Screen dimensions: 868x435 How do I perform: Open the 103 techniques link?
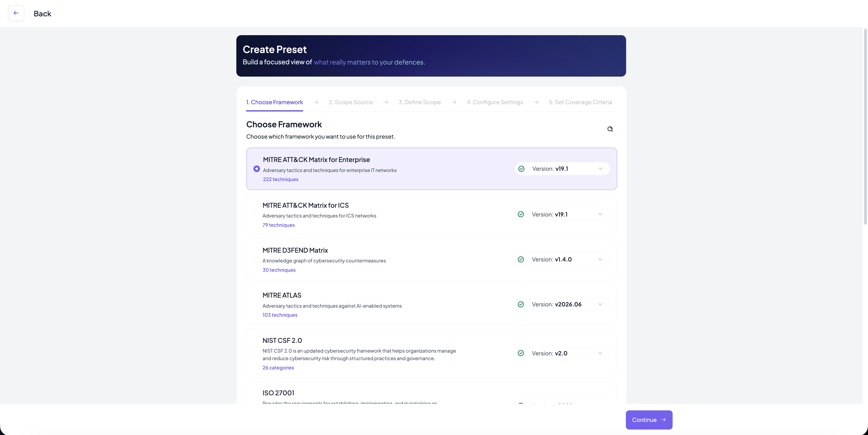280,315
